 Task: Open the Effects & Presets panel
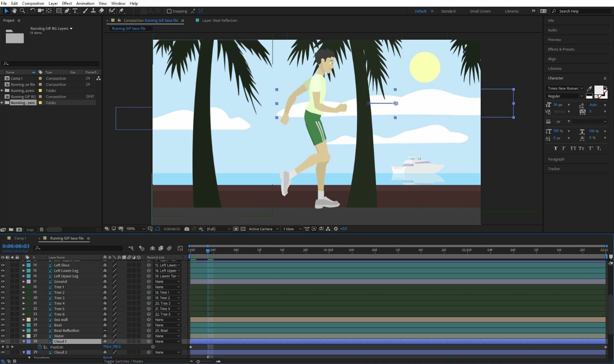(561, 49)
